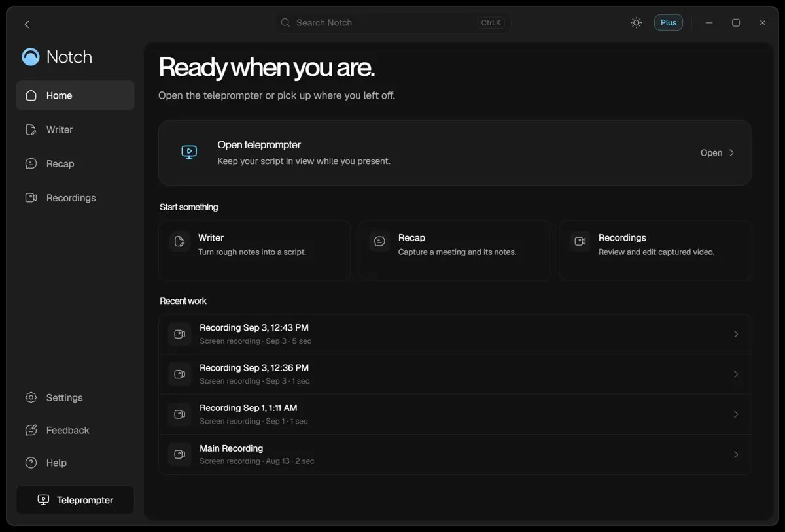
Task: Open Recap in the sidebar
Action: pos(75,163)
